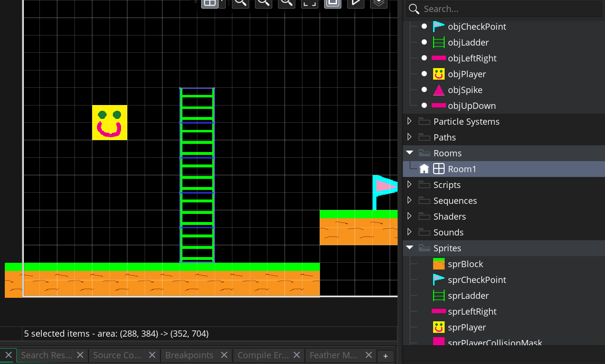Click the play animation triangle icon
The height and width of the screenshot is (364, 605).
tap(355, 3)
